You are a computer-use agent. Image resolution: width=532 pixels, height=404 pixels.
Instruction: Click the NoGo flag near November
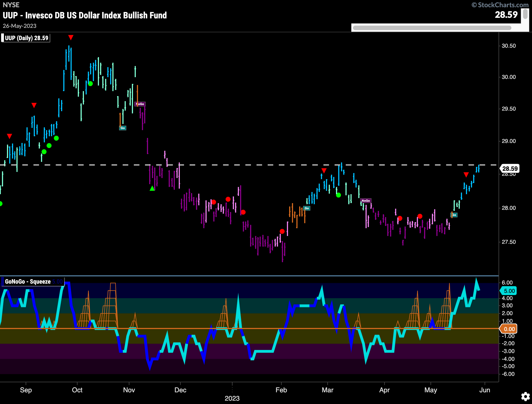(140, 104)
